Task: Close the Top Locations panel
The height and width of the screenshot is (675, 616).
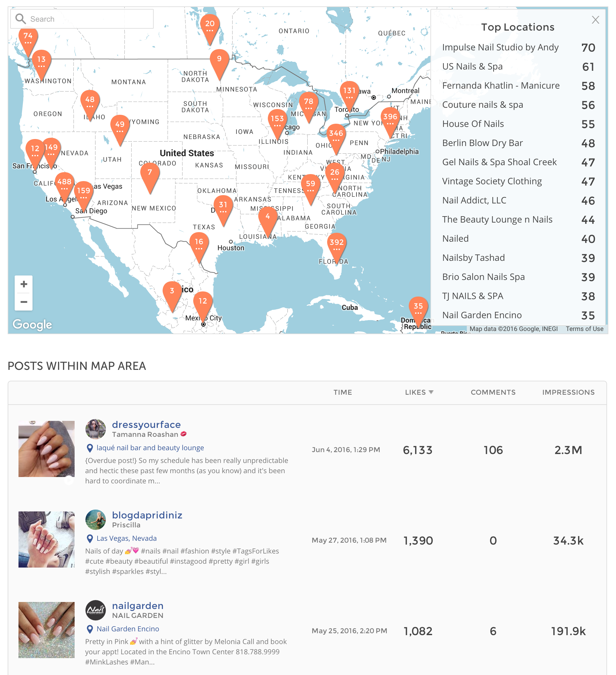Action: coord(595,20)
